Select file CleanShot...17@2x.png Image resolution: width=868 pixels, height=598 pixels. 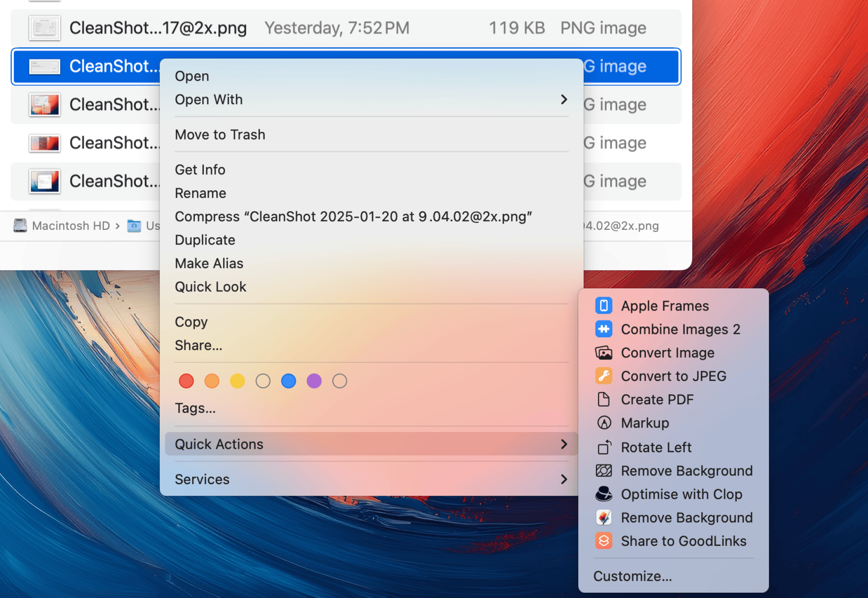click(345, 28)
